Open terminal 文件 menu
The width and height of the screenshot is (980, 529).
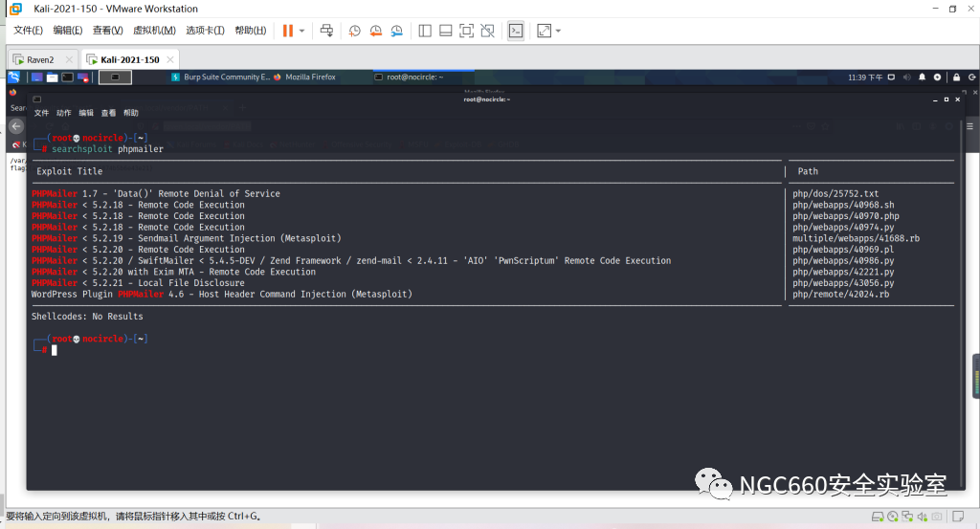click(x=41, y=113)
